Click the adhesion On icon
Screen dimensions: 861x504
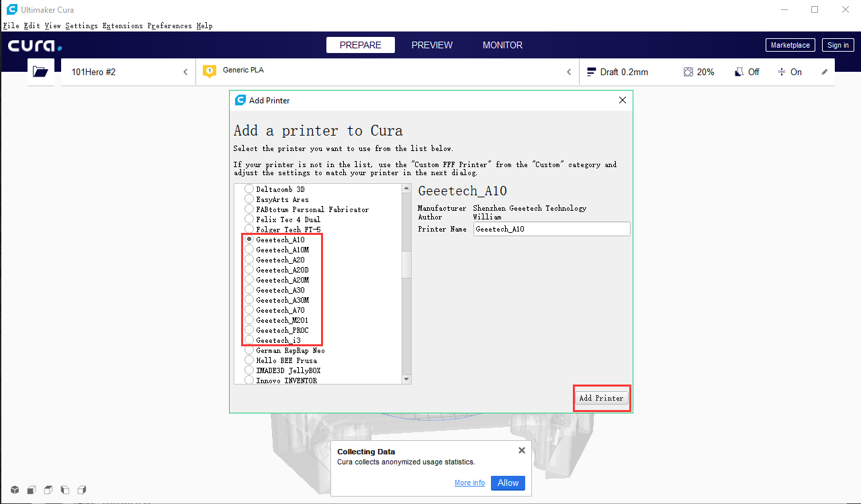(x=782, y=72)
